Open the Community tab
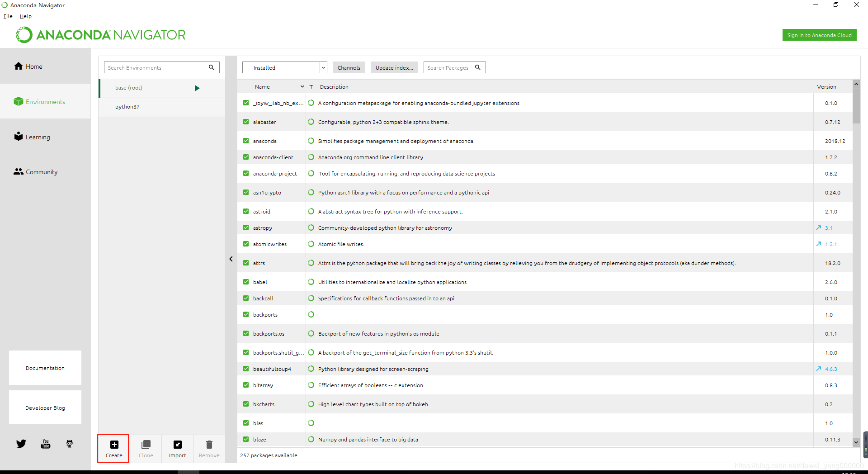 point(45,172)
